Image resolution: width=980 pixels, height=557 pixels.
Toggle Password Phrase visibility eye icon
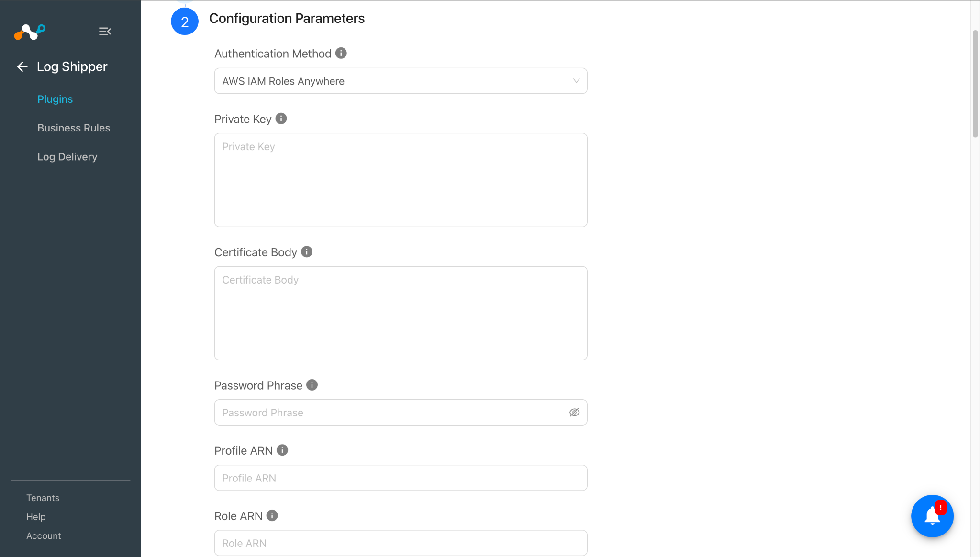click(x=574, y=412)
